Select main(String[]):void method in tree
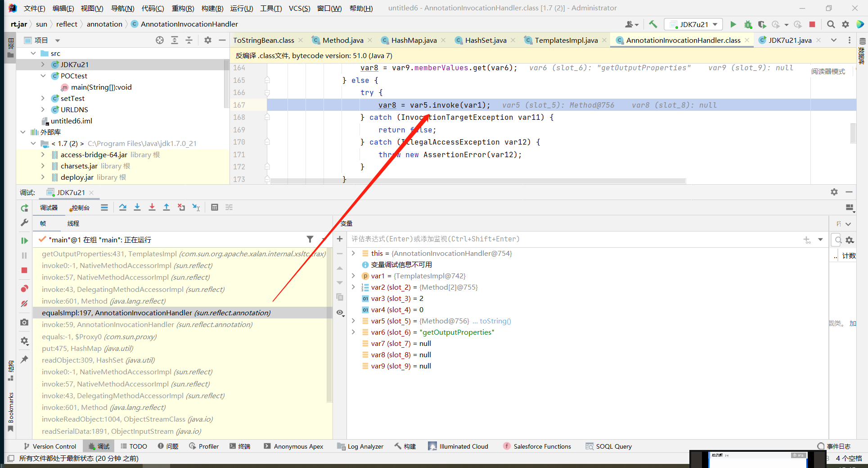868x468 pixels. coord(101,87)
